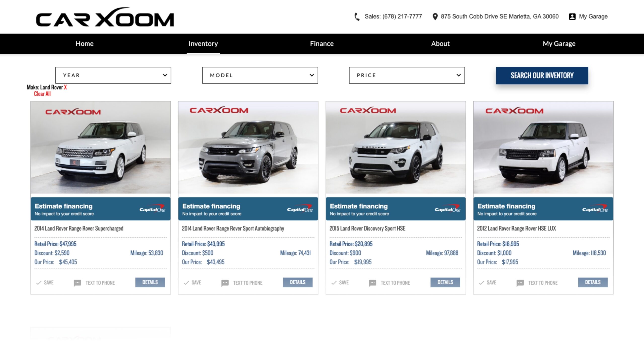
Task: Click DETAILS for the Range Rover Sport Autobiography
Action: 298,282
